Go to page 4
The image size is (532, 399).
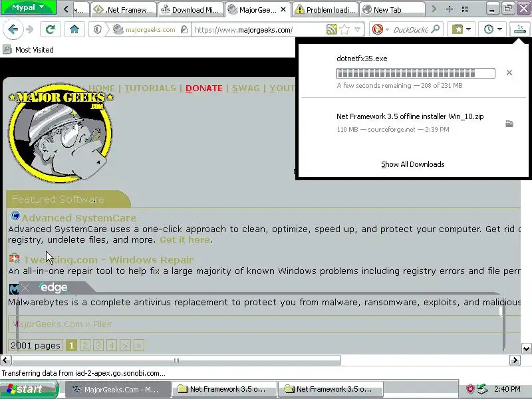point(112,345)
